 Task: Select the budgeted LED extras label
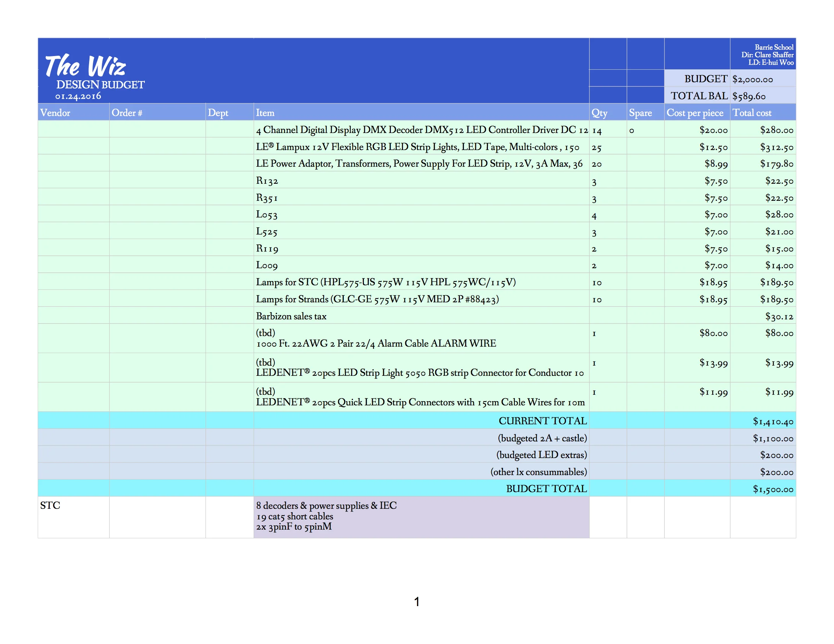541,455
